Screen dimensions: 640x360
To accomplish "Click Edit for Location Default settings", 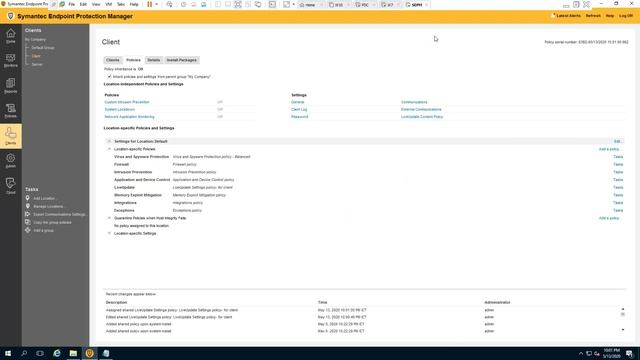I will [x=618, y=141].
